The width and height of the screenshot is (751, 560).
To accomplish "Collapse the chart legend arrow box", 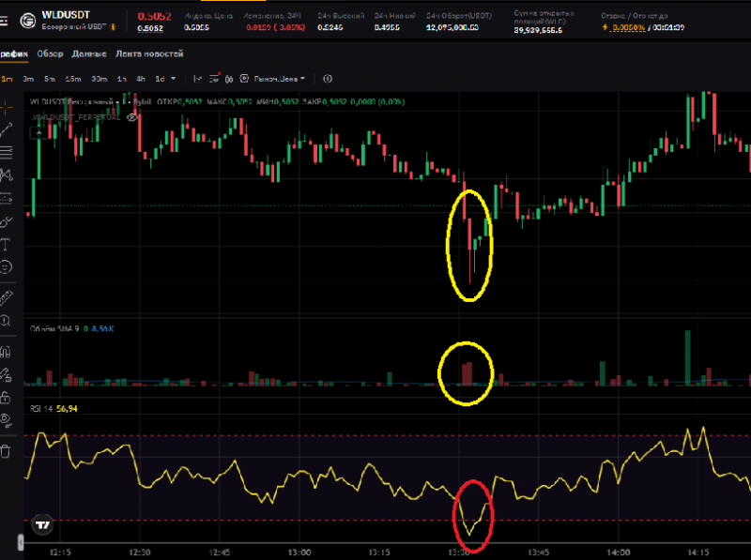I will coord(38,133).
